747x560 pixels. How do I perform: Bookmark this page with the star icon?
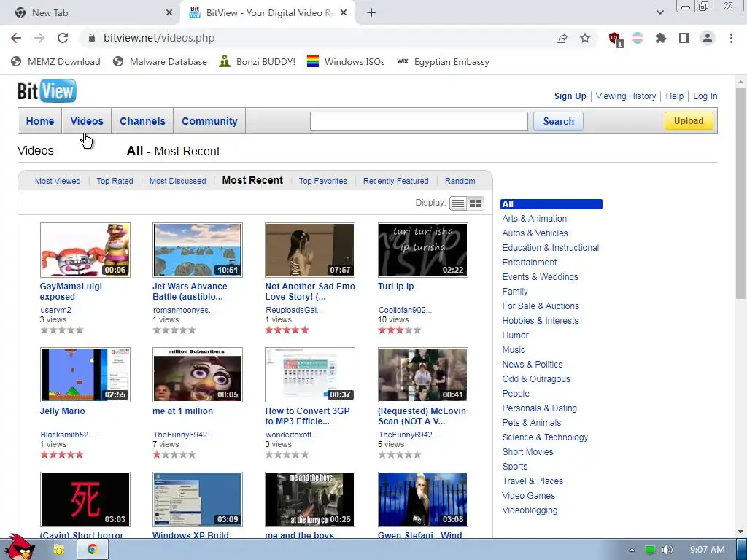585,38
